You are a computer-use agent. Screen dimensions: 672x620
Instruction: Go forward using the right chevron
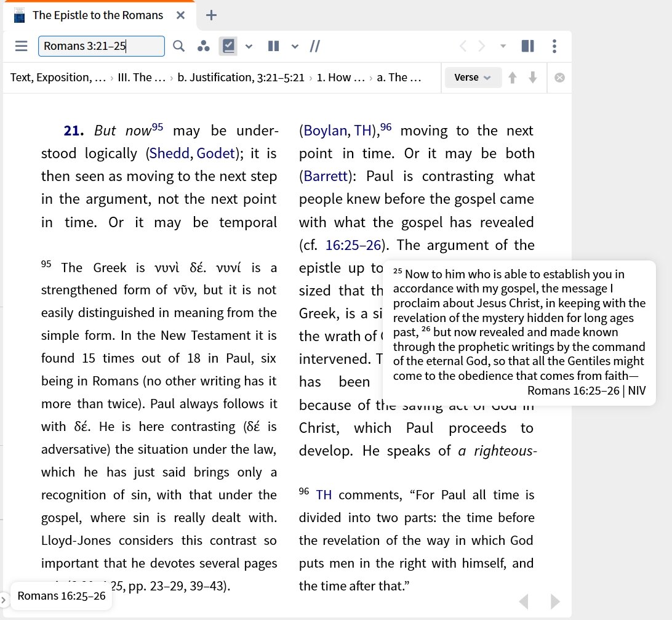482,46
